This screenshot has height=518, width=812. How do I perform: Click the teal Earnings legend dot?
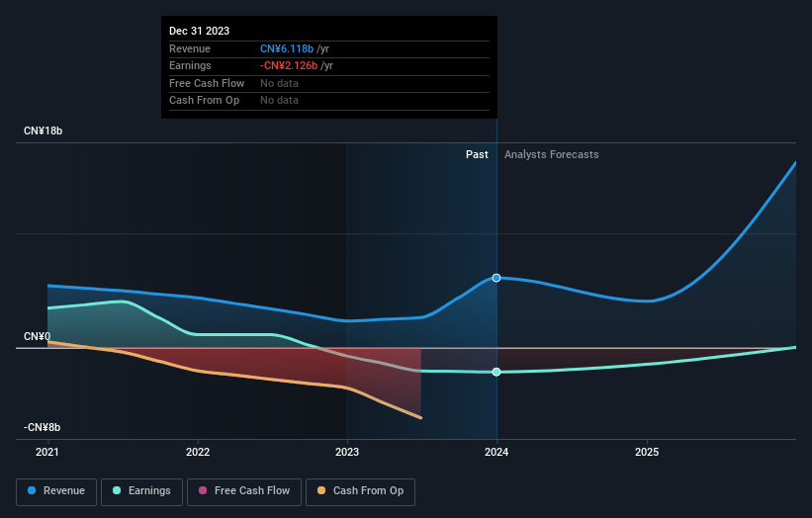[117, 490]
